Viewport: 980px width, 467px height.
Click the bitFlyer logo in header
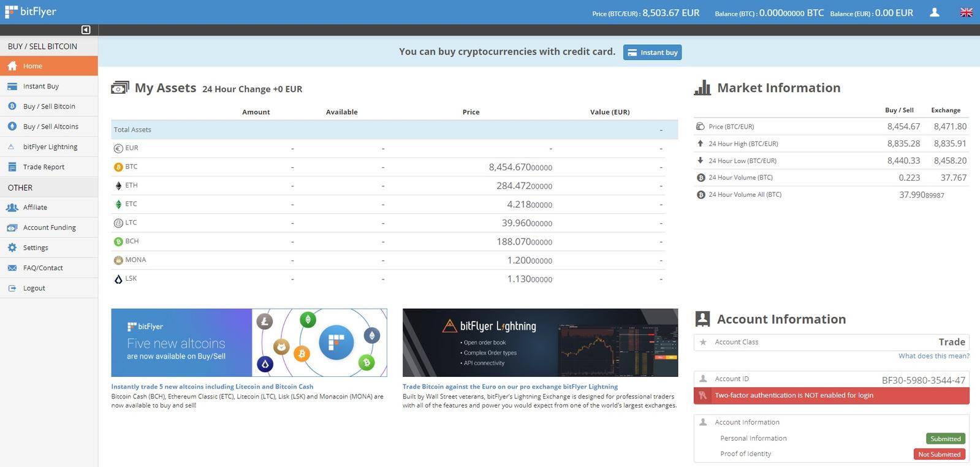coord(31,12)
